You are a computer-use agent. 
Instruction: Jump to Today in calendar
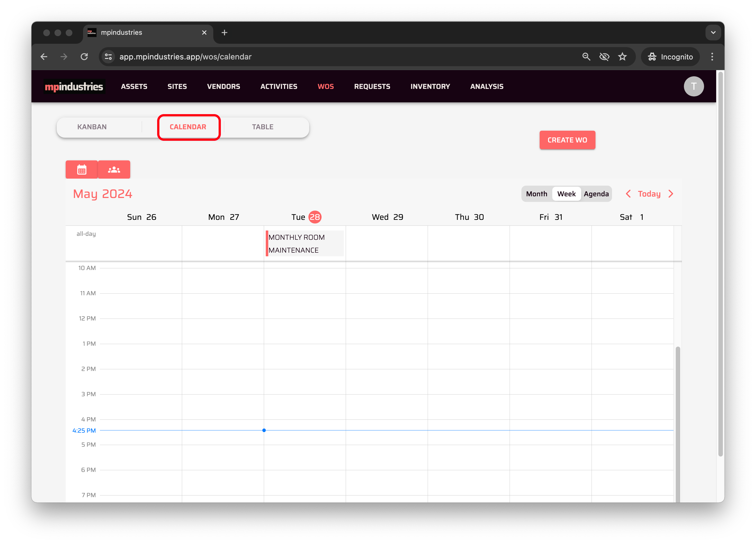[x=649, y=194]
